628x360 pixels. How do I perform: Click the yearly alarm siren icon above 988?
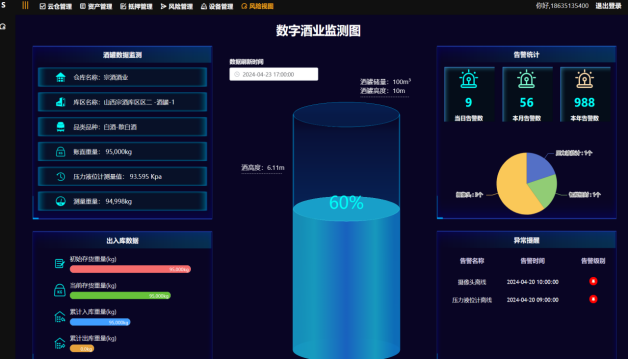point(584,79)
